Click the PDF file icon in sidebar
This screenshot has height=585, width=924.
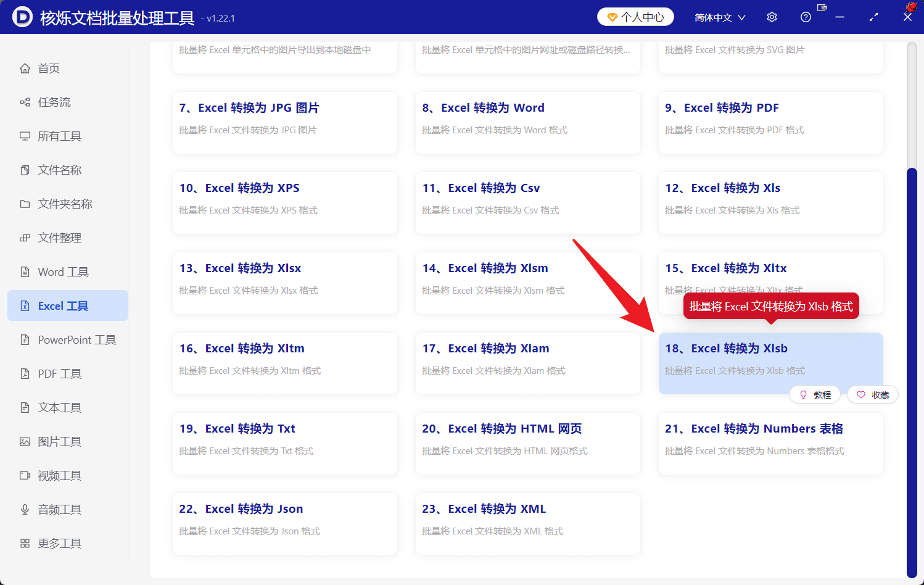(25, 374)
